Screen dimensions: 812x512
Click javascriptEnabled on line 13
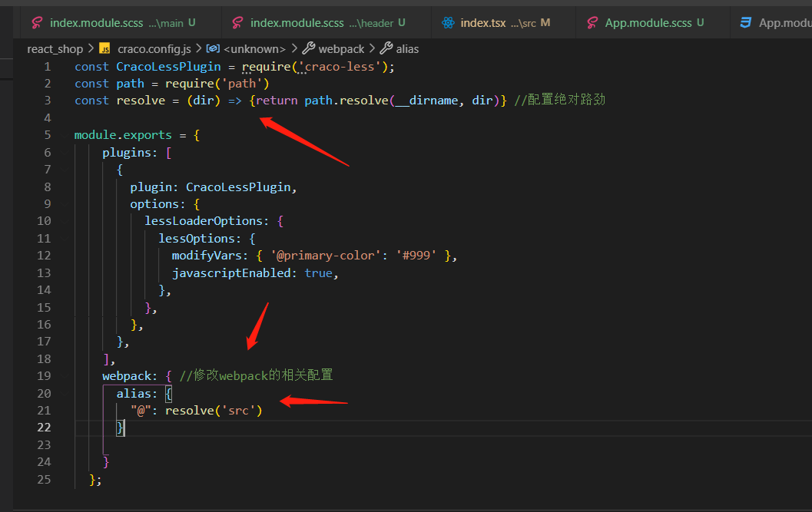point(231,273)
